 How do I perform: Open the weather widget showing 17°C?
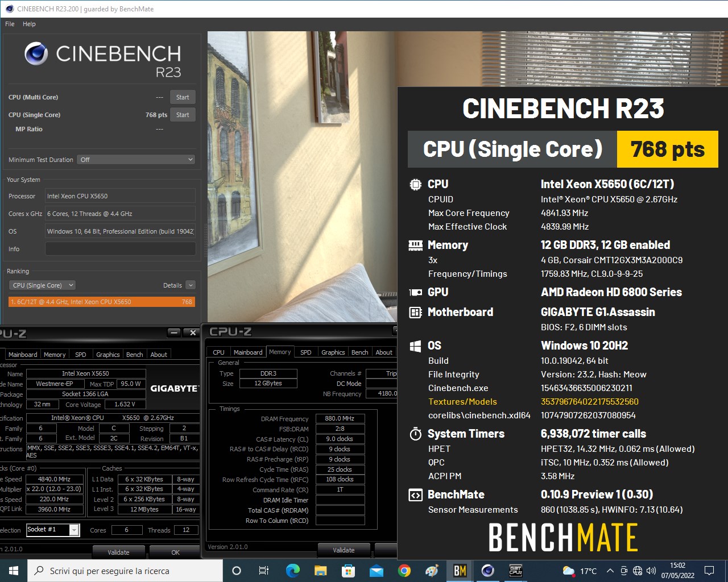point(580,571)
